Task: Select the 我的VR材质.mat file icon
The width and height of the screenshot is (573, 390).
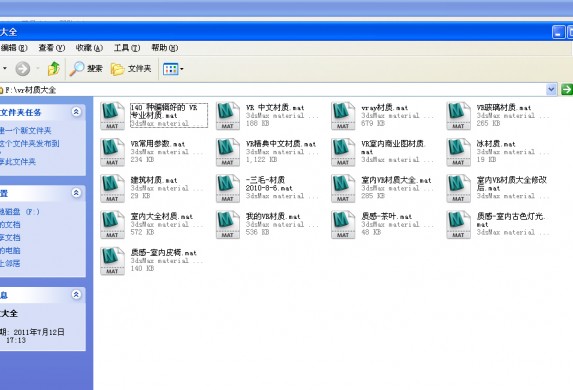Action: tap(228, 224)
